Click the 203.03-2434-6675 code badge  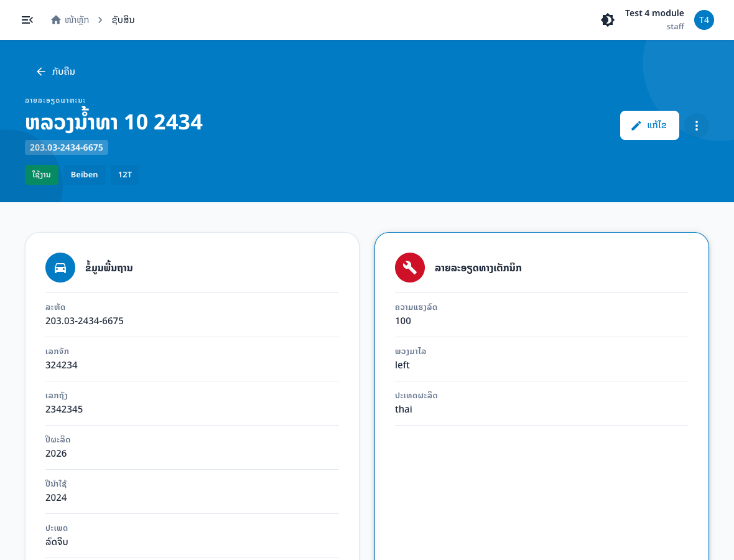pyautogui.click(x=67, y=147)
